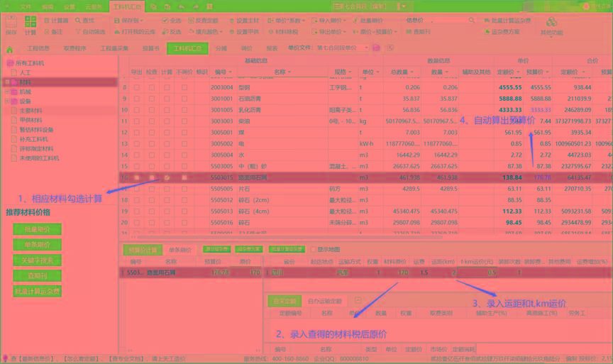The height and width of the screenshot is (364, 613).
Task: Open the 计算器 calculator tool
Action: click(x=56, y=21)
